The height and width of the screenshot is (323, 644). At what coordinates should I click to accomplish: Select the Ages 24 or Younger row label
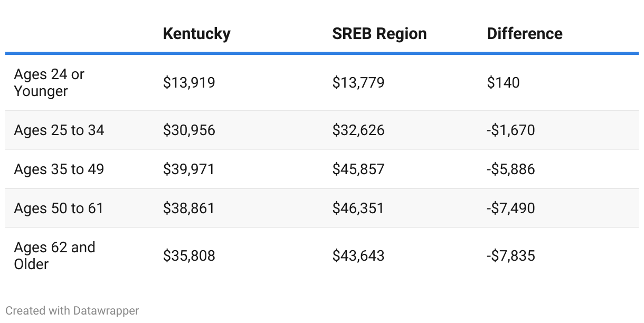(x=49, y=83)
